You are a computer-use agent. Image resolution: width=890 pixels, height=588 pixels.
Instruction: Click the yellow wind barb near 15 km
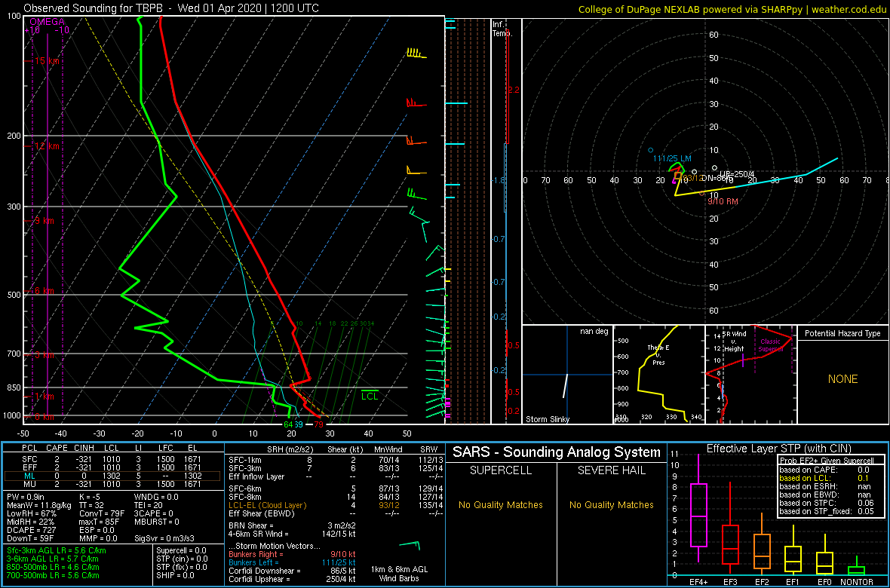coord(416,54)
